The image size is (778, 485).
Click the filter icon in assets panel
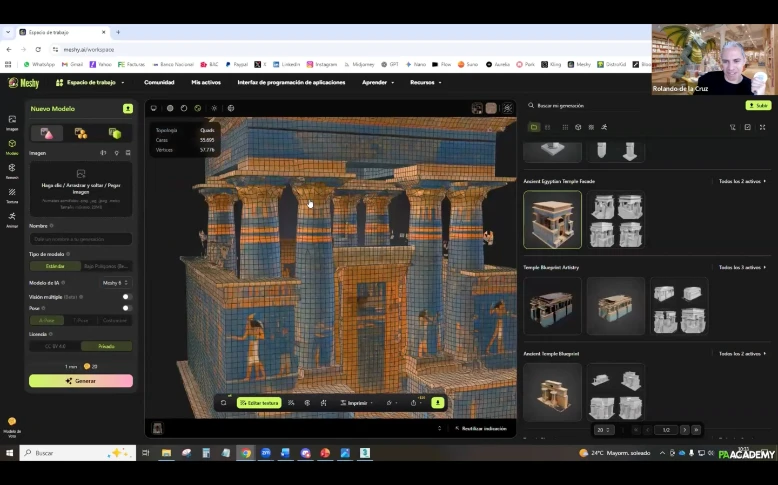coord(733,127)
